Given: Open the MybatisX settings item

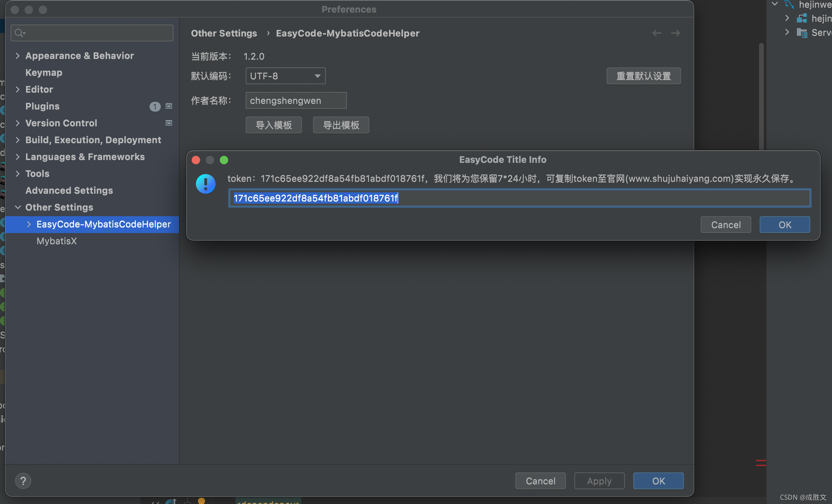Looking at the screenshot, I should click(57, 241).
